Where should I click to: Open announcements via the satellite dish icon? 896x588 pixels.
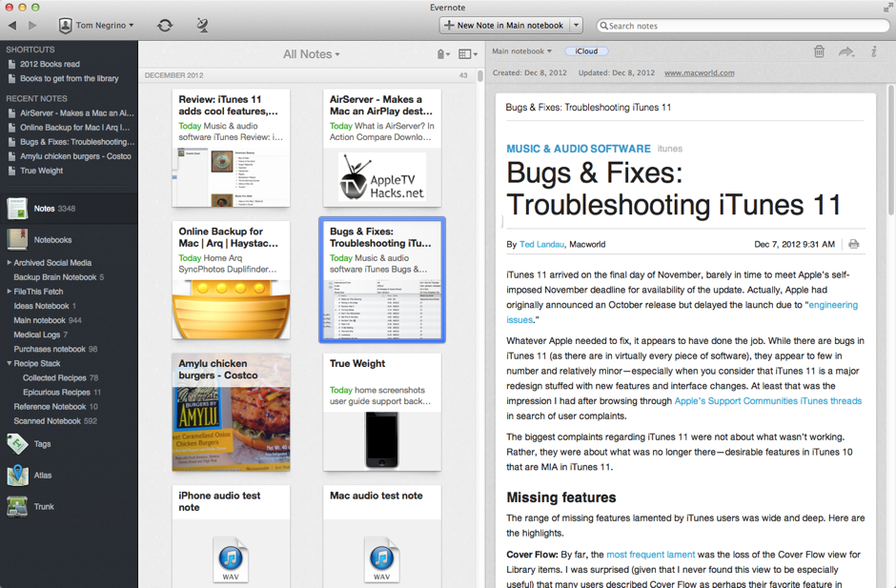[202, 25]
